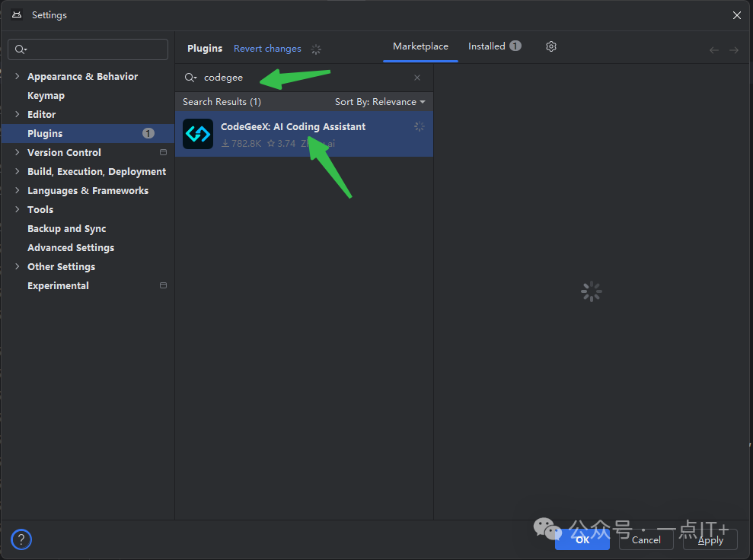Click the Installed tab count badge
This screenshot has width=753, height=560.
coord(515,46)
